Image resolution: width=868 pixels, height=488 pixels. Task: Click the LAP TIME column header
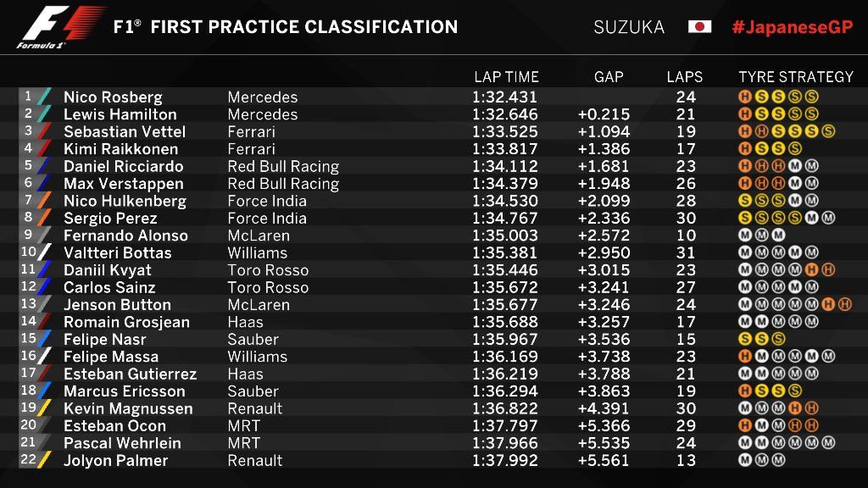point(506,77)
